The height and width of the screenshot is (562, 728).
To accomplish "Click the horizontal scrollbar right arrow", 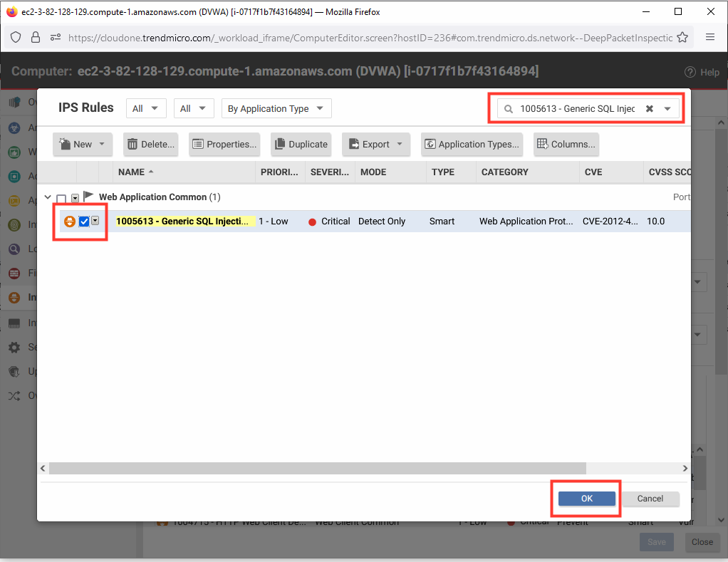I will [x=685, y=468].
